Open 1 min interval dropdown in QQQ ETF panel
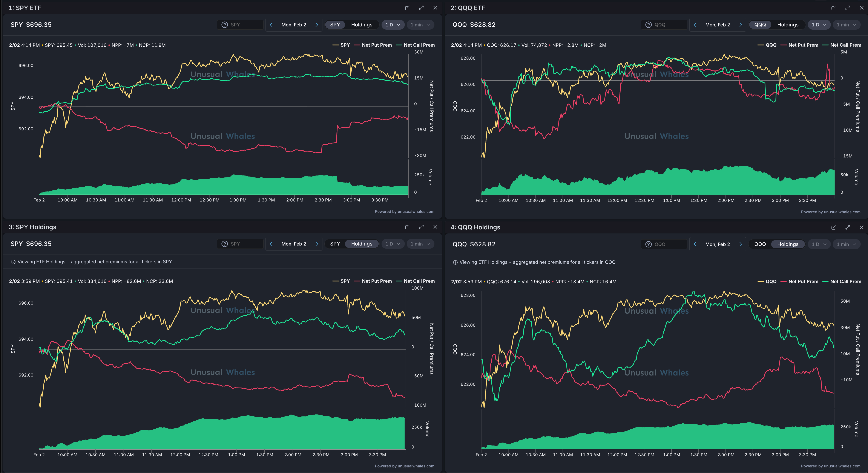The width and height of the screenshot is (868, 473). click(846, 24)
